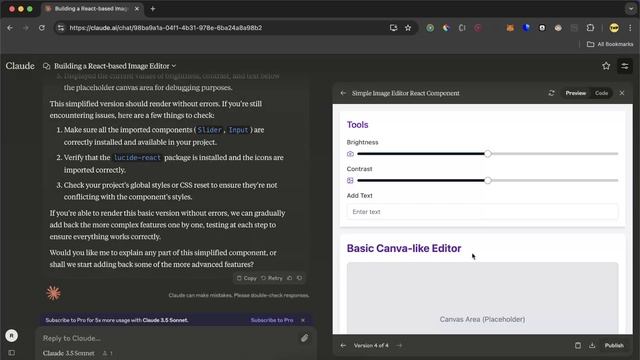Star this conversation in Claude header
The image size is (640, 360).
[x=606, y=66]
